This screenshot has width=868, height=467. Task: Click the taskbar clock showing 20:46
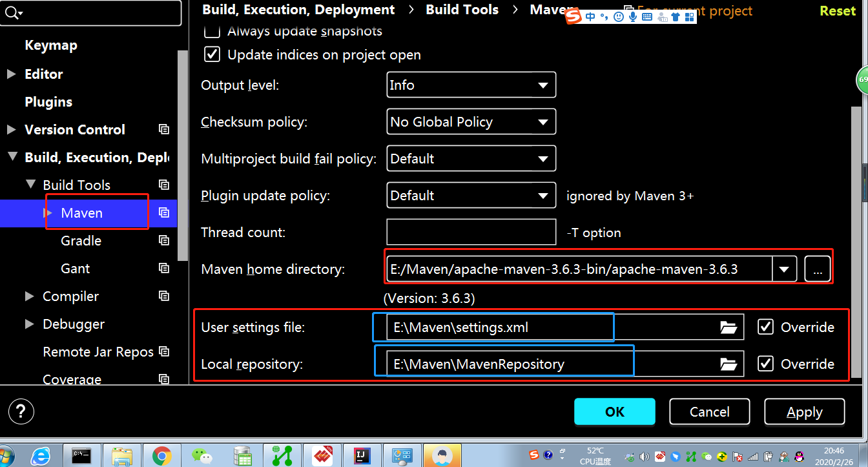coord(834,451)
